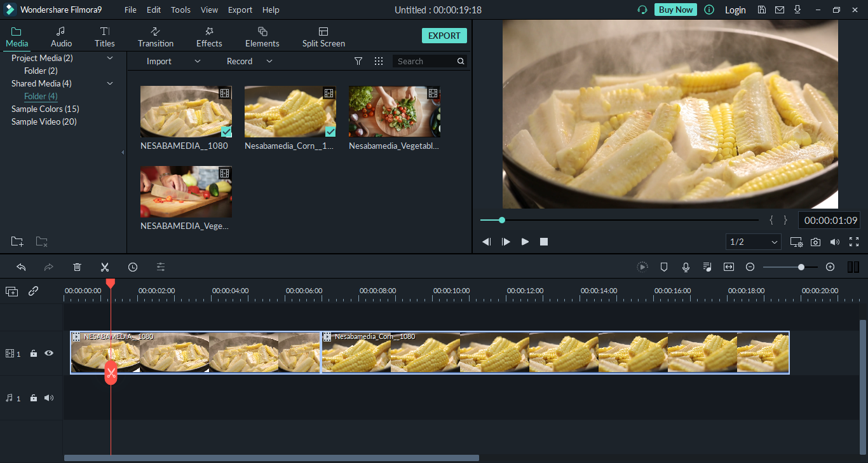Click the scissors split icon in timeline toolbar
Screen dimensions: 868x463
[105, 267]
